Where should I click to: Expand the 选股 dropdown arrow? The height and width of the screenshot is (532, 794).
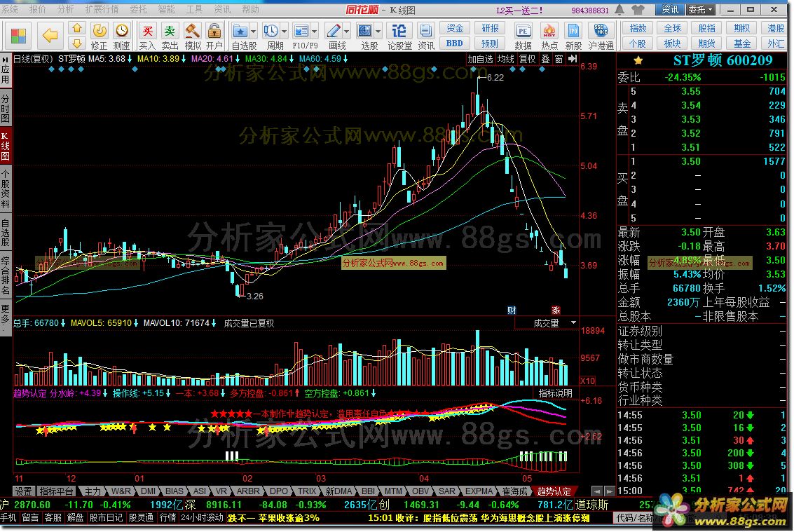pyautogui.click(x=378, y=32)
